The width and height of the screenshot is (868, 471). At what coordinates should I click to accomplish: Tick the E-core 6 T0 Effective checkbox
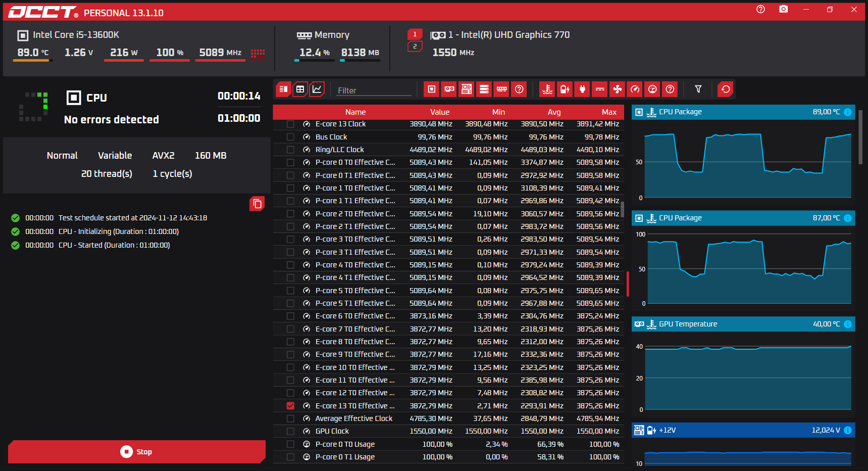(290, 316)
